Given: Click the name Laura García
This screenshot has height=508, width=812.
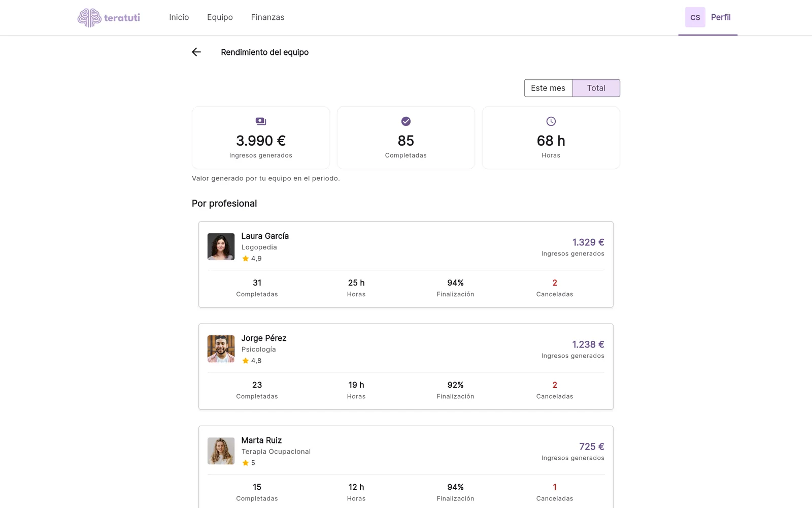Looking at the screenshot, I should coord(265,236).
